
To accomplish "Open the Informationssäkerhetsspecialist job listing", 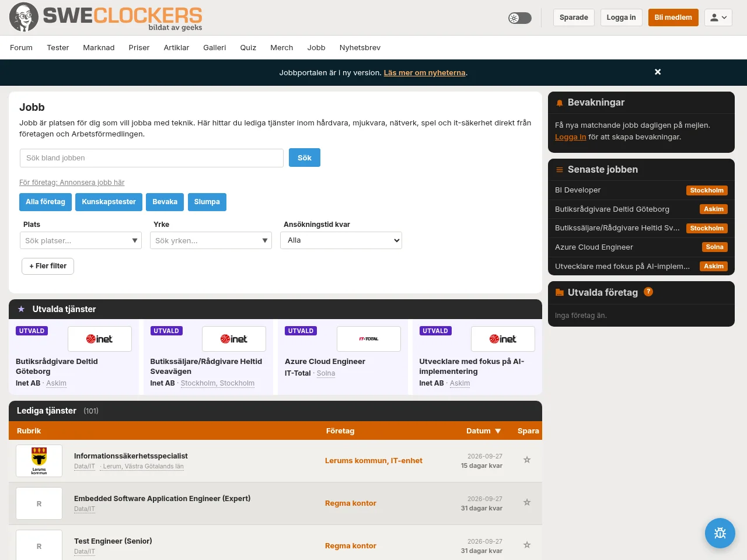I will pyautogui.click(x=131, y=456).
